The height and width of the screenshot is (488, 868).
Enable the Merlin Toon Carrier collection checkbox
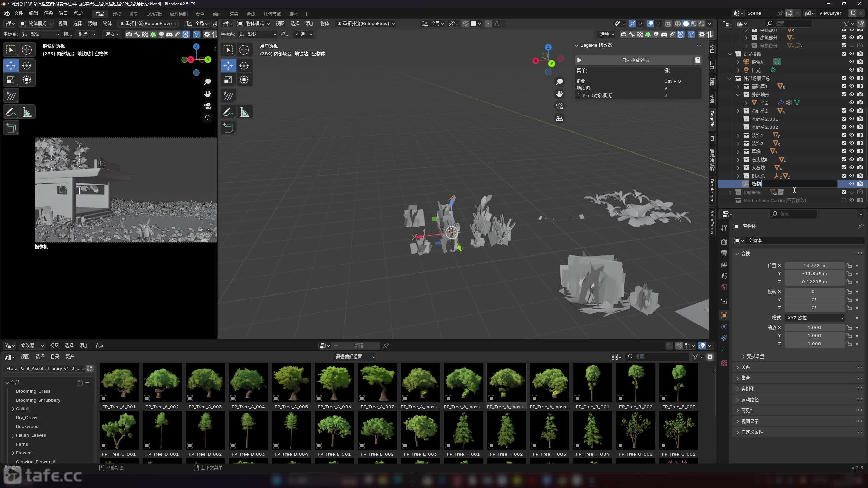844,200
